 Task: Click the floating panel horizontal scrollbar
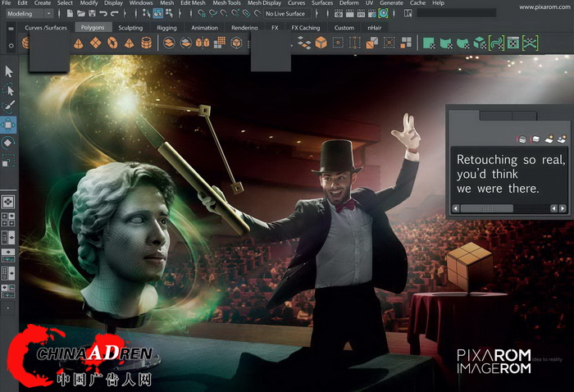(x=487, y=208)
